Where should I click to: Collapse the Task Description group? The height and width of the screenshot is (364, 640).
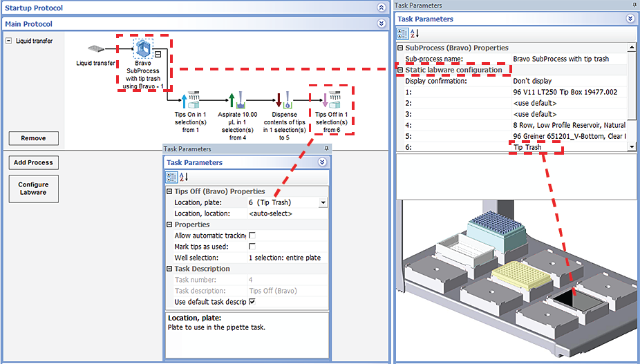click(169, 269)
